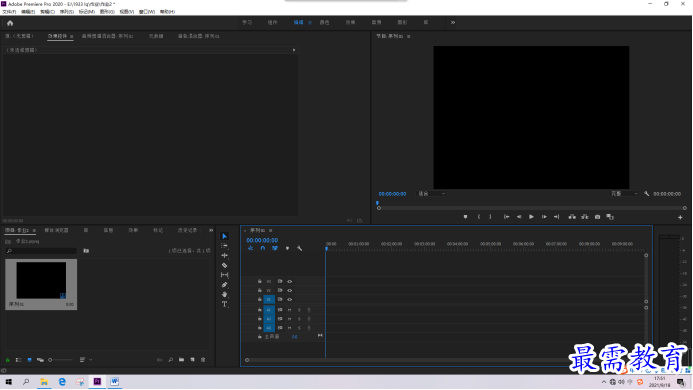693x390 pixels.
Task: Toggle V1 track output eye
Action: (289, 299)
